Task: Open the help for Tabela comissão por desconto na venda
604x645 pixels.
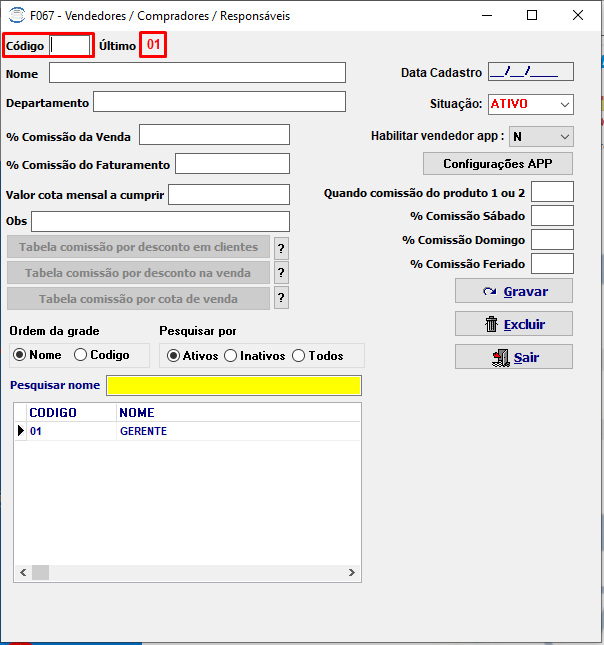Action: pos(281,272)
